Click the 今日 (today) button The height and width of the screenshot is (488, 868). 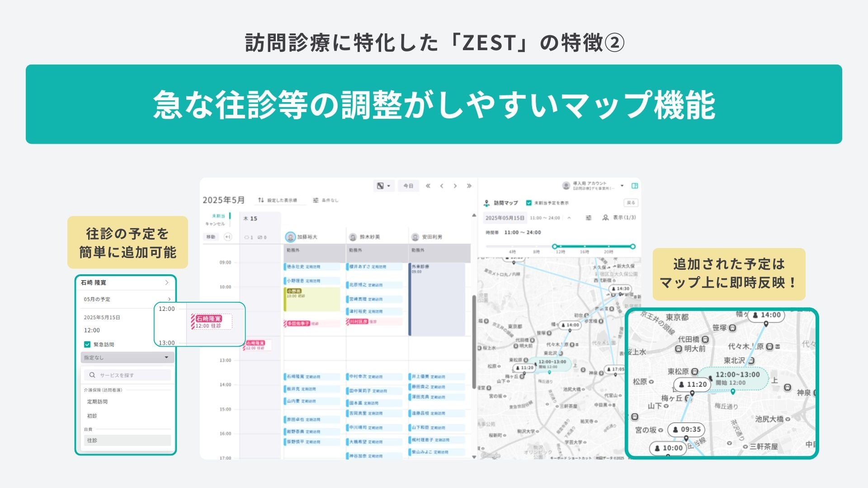408,186
